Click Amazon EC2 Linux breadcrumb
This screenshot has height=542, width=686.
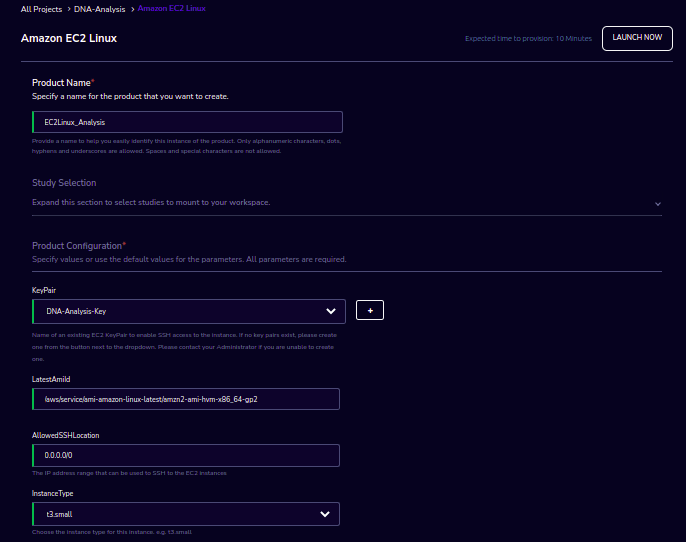tap(172, 8)
